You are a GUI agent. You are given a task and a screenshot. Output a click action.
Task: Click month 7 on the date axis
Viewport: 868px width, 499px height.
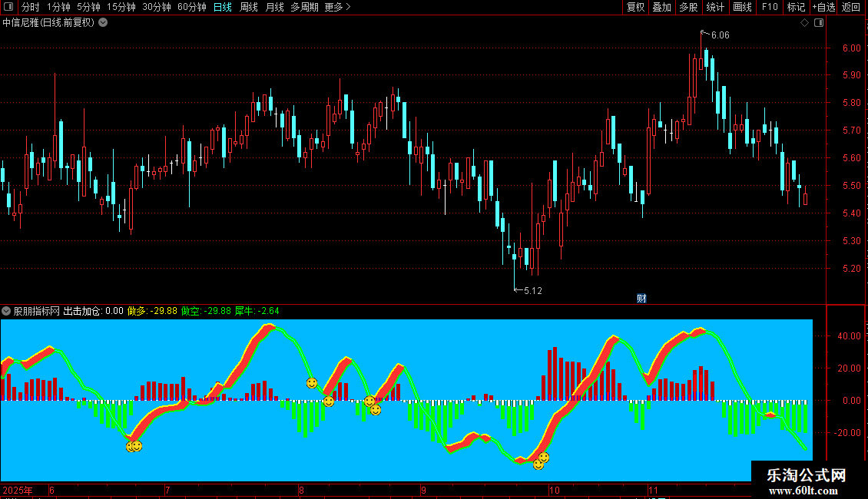167,491
